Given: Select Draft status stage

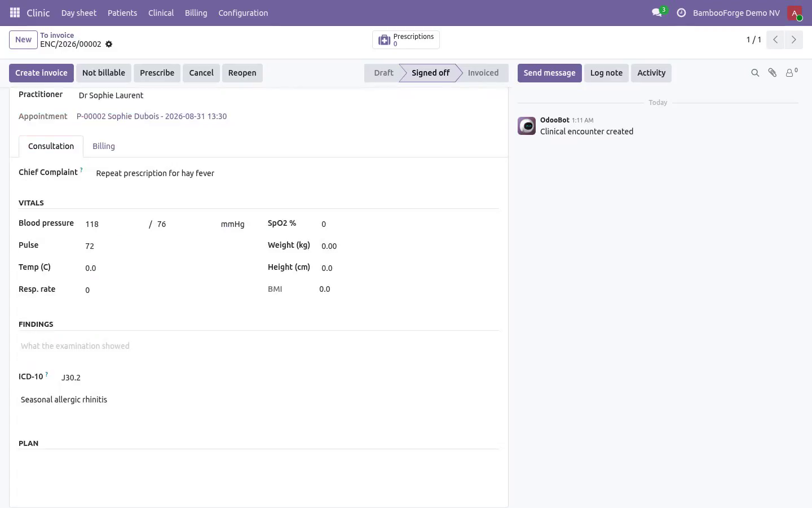Looking at the screenshot, I should click(x=383, y=73).
